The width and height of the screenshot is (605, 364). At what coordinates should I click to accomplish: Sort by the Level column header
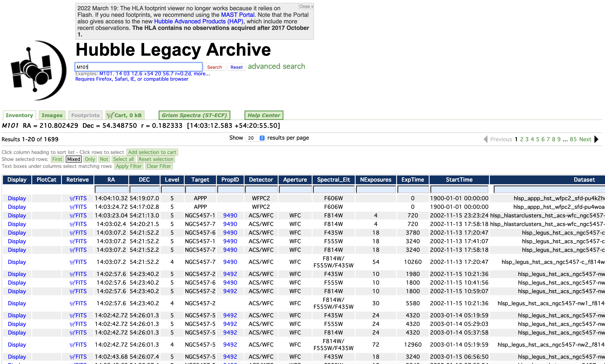tap(172, 180)
